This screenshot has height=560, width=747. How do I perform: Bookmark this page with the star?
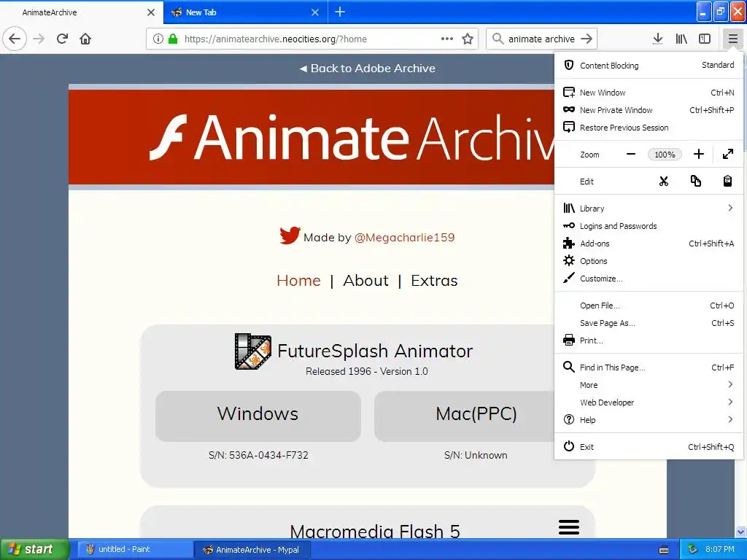468,39
